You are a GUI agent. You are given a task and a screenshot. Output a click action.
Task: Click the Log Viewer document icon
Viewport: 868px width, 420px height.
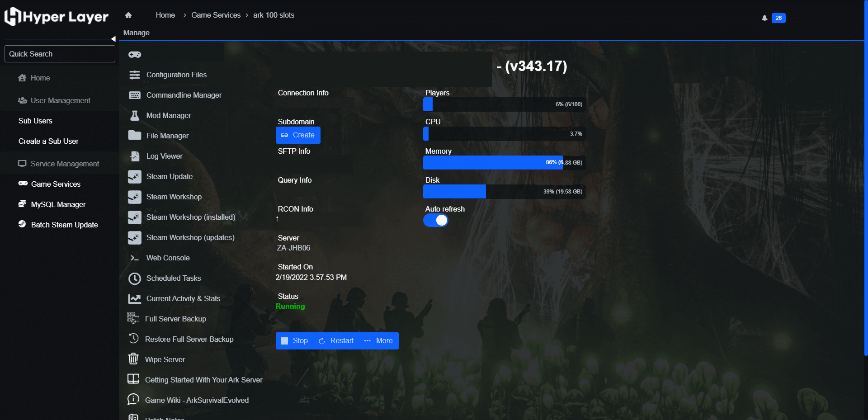[135, 156]
